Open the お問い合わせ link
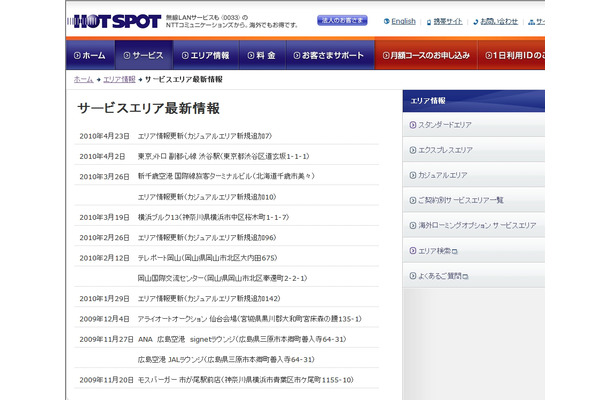This screenshot has height=400, width=610. pos(499,21)
